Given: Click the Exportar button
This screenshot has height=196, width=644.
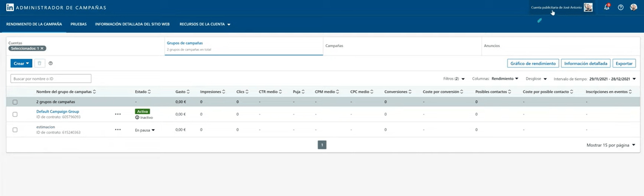Looking at the screenshot, I should (624, 64).
